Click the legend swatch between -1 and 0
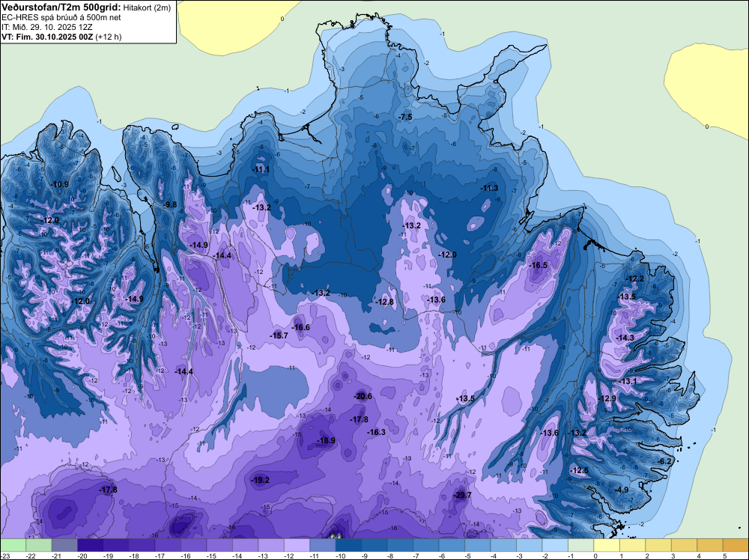Viewport: 749px width, 560px height. pyautogui.click(x=580, y=545)
